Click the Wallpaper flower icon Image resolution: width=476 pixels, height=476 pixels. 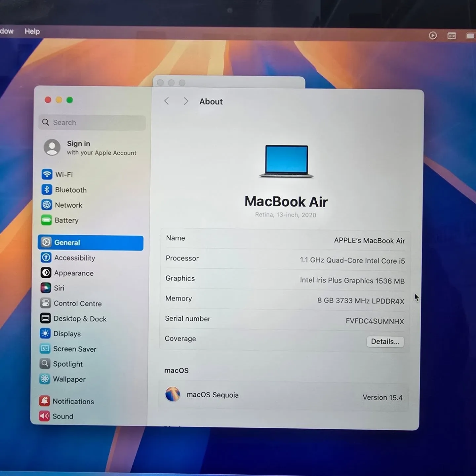click(x=45, y=379)
